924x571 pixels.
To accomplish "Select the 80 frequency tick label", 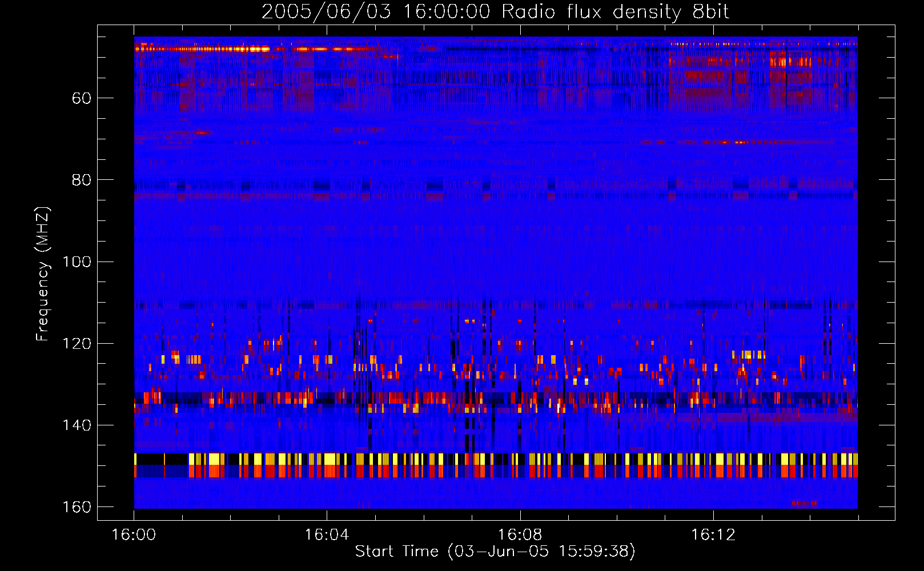I will [x=81, y=180].
